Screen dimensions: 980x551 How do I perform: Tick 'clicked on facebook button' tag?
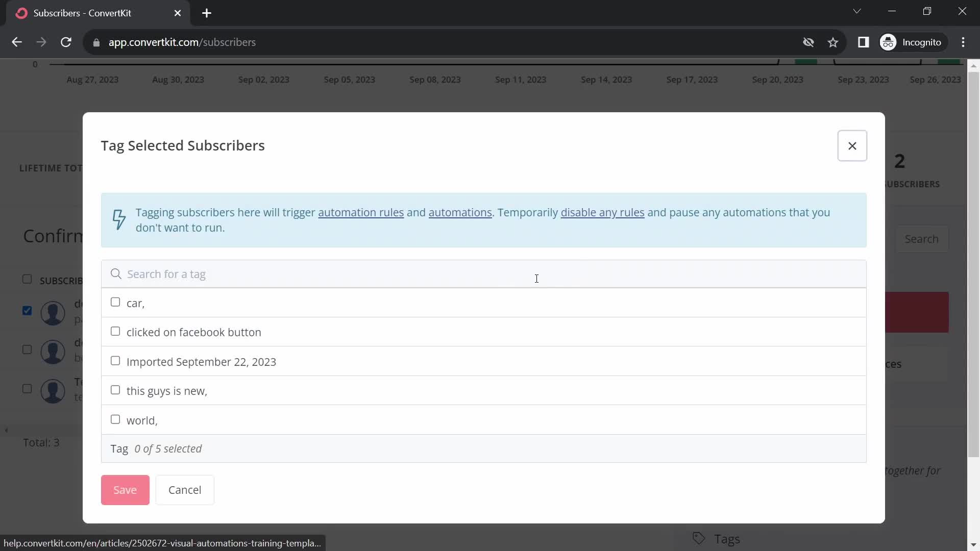pos(115,332)
